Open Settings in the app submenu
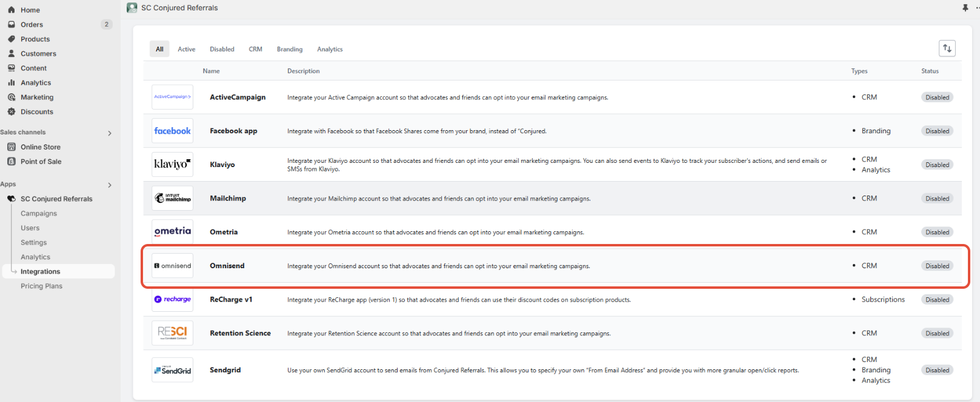The width and height of the screenshot is (980, 402). [x=33, y=242]
